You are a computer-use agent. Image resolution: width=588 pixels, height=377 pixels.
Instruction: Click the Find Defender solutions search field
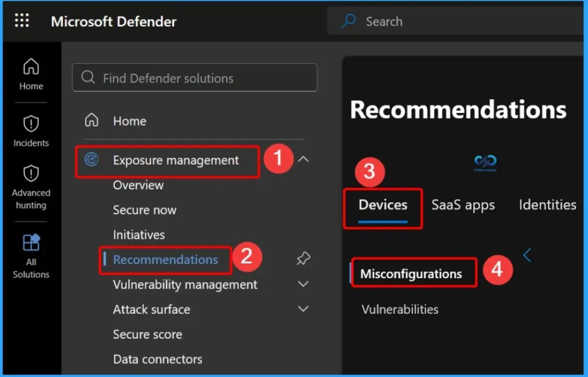195,77
